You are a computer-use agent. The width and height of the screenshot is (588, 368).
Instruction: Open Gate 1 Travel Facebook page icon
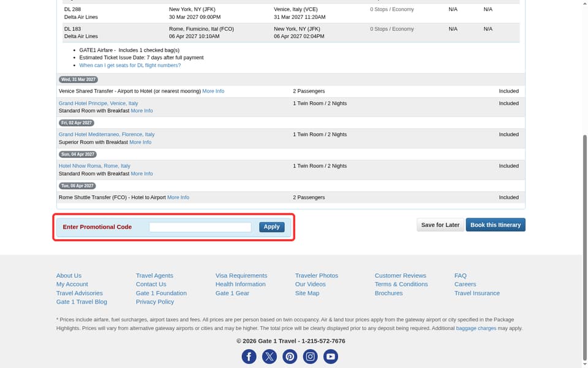(249, 356)
